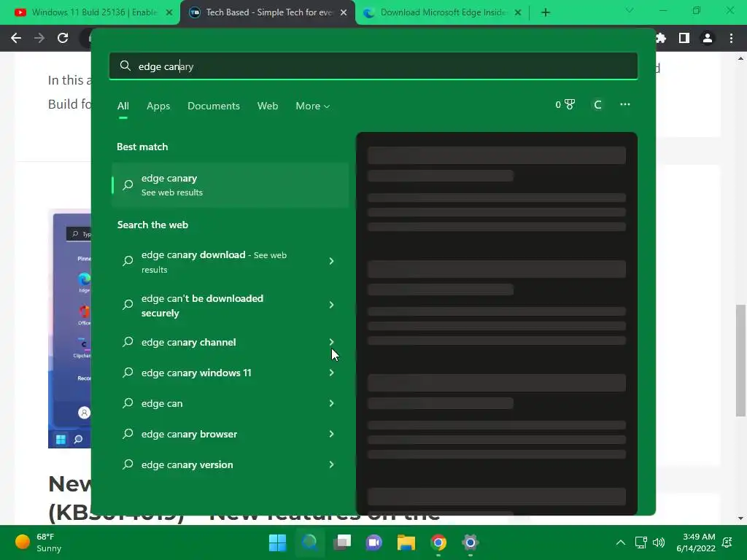The image size is (747, 560).
Task: Expand the More filter dropdown
Action: [x=312, y=106]
